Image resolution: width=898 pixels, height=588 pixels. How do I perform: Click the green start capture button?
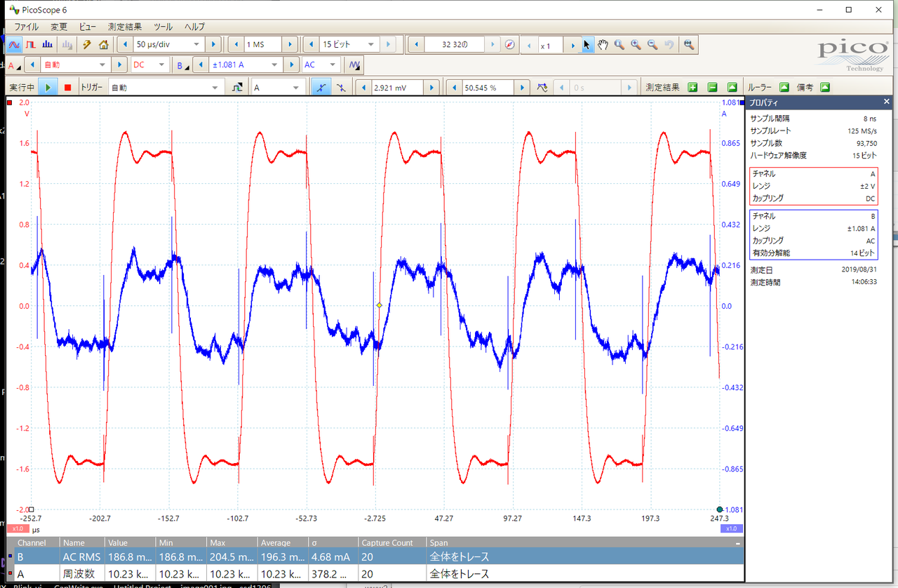(48, 88)
